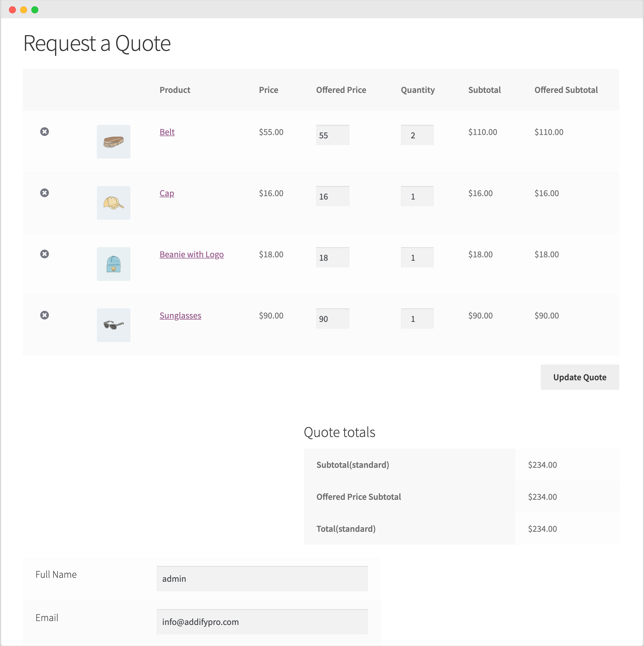Select the Cap offered price field
Image resolution: width=644 pixels, height=646 pixels.
332,196
